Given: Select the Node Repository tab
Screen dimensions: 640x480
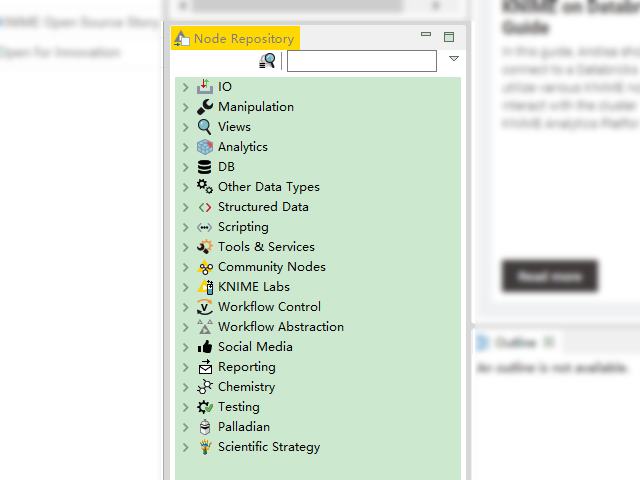Looking at the screenshot, I should pos(236,38).
